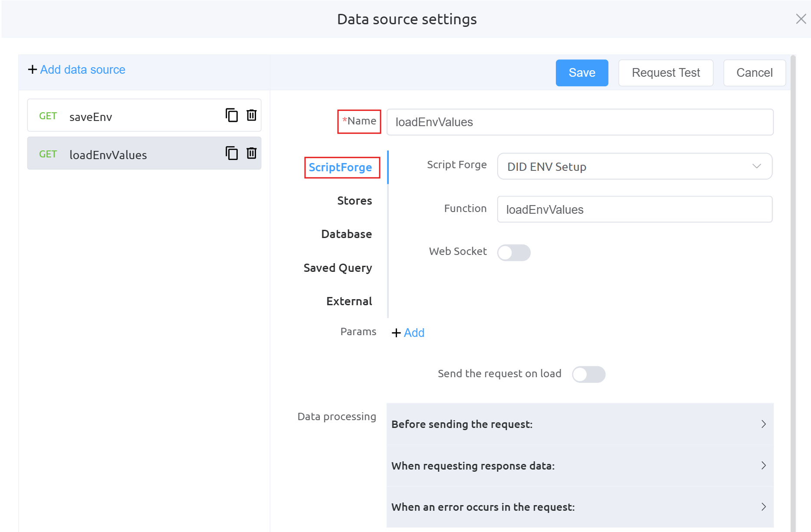Enable the Web Socket toggle
Viewport: 811px width, 532px height.
[514, 252]
